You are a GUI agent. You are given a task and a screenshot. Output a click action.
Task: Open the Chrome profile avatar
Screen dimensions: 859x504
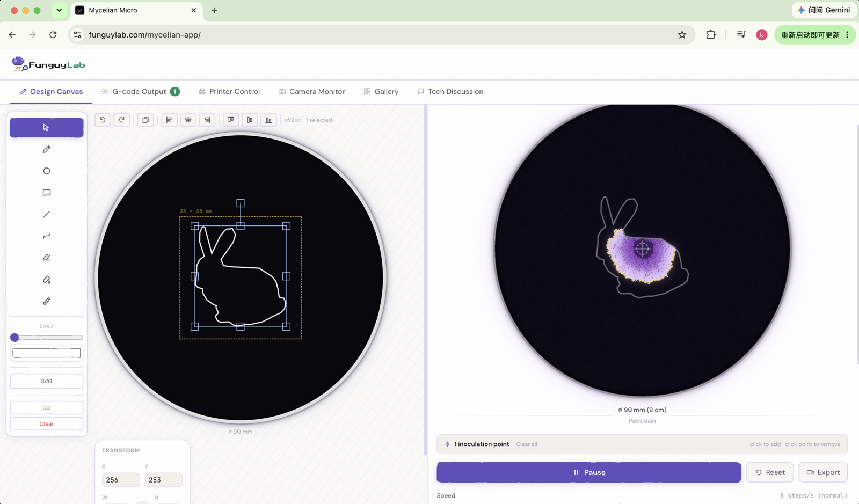click(762, 35)
